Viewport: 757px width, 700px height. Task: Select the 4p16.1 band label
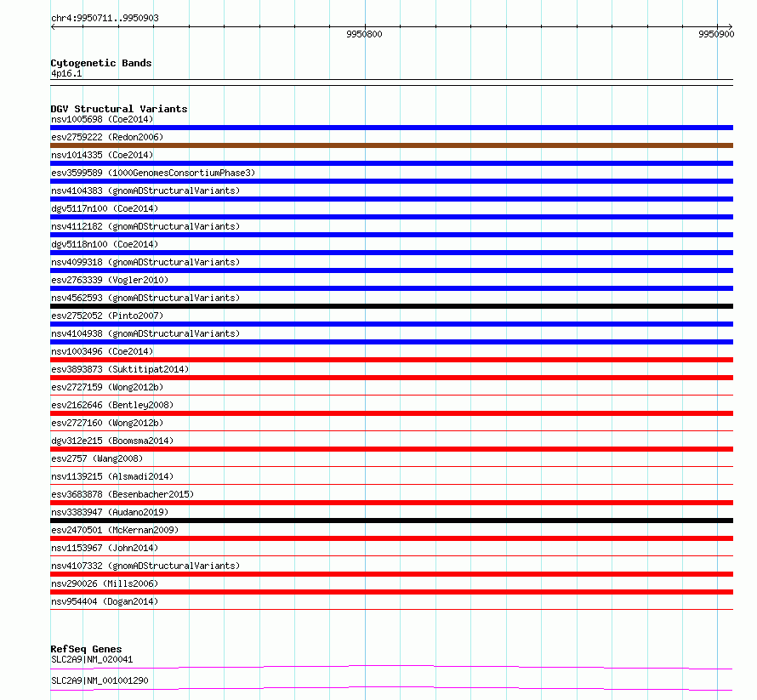coord(66,73)
